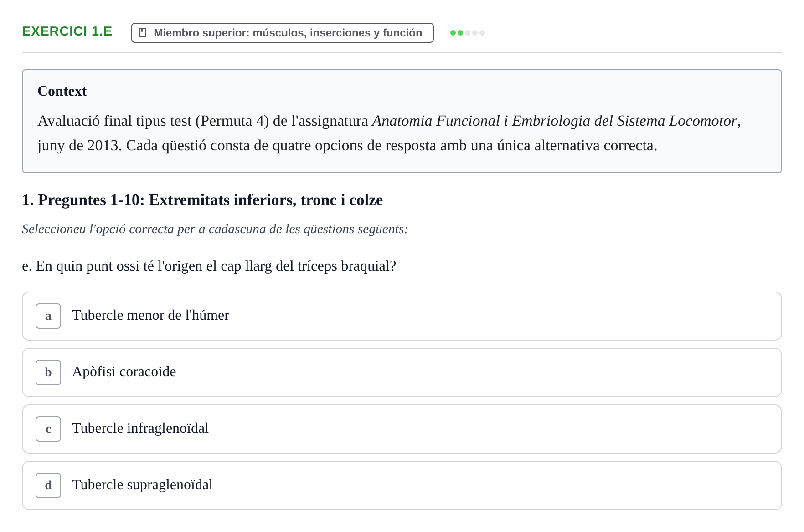Click the difficulty dots indicator
Image resolution: width=804 pixels, height=532 pixels.
[x=468, y=33]
